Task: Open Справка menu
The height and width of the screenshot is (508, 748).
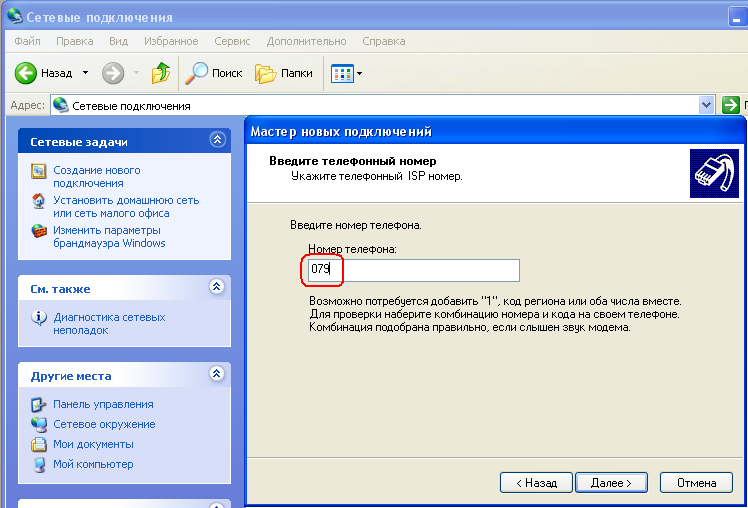Action: tap(384, 41)
